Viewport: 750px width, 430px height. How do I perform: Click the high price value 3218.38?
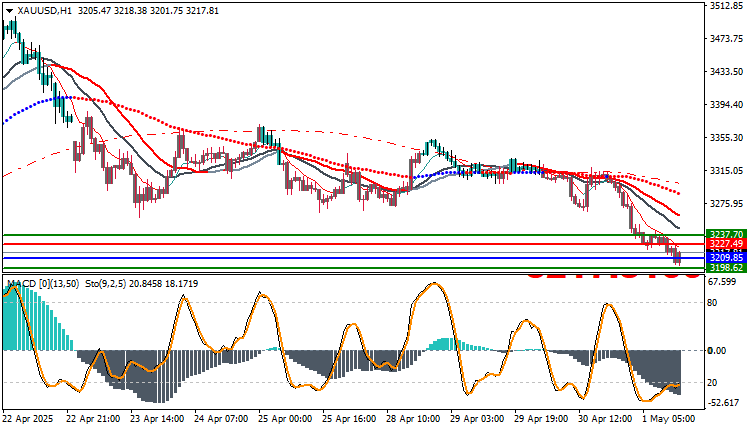(131, 11)
